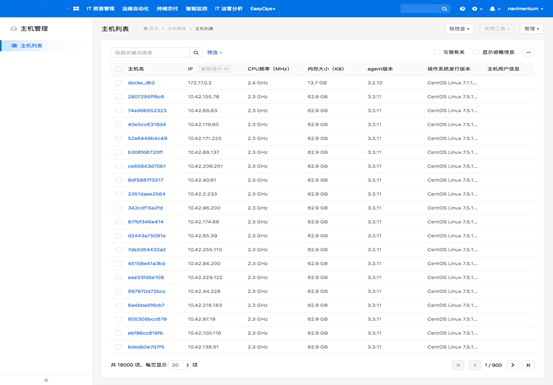The height and width of the screenshot is (385, 553).
Task: Click the 1 / 900 page indicator
Action: 493,365
